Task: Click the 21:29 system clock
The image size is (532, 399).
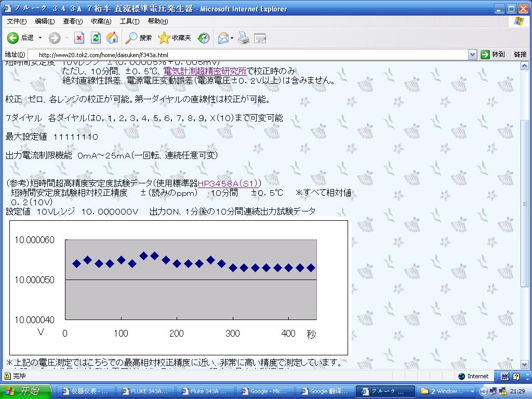Action: [x=518, y=392]
